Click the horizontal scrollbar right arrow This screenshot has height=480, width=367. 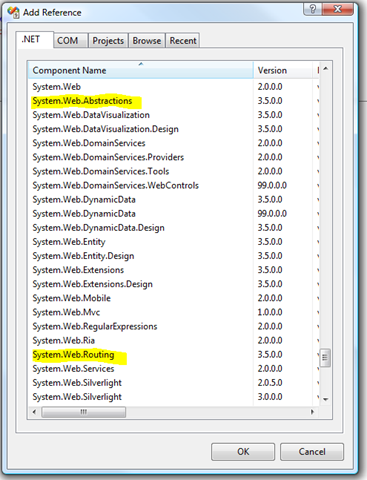[x=312, y=412]
